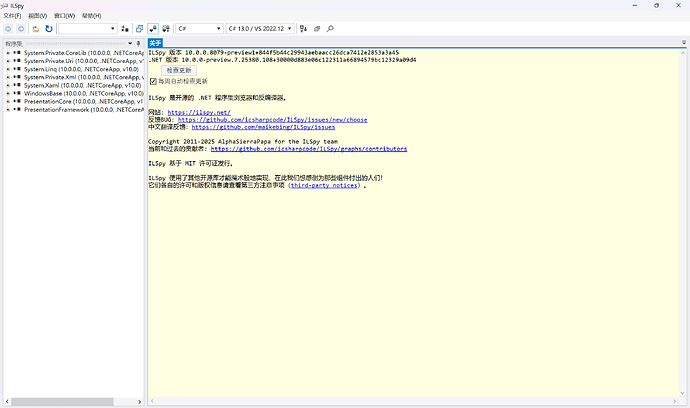This screenshot has width=690, height=408.
Task: Open the 窗口(W) menu
Action: [x=64, y=16]
